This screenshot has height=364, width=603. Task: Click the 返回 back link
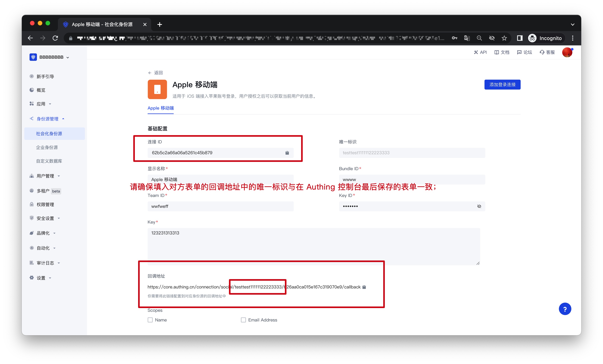[155, 73]
